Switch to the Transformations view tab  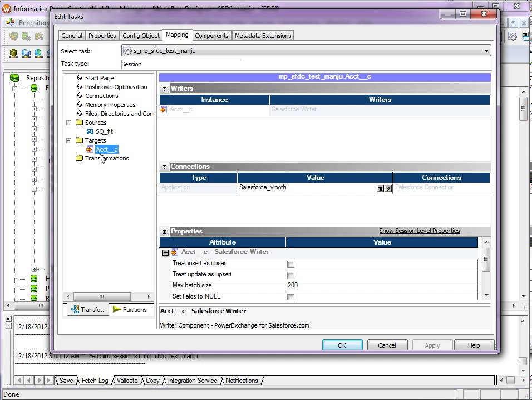[88, 309]
